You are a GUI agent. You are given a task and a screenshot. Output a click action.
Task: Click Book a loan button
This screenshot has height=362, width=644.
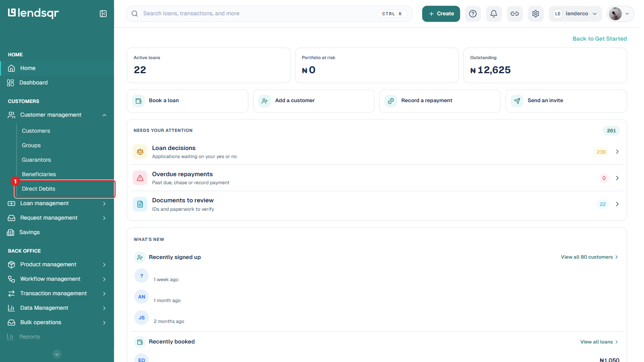coord(188,101)
